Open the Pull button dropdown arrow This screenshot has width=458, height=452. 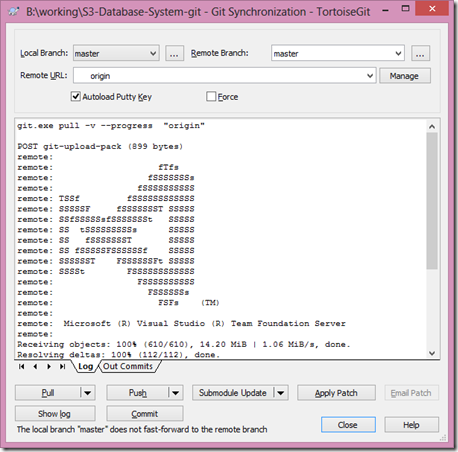[x=88, y=393]
